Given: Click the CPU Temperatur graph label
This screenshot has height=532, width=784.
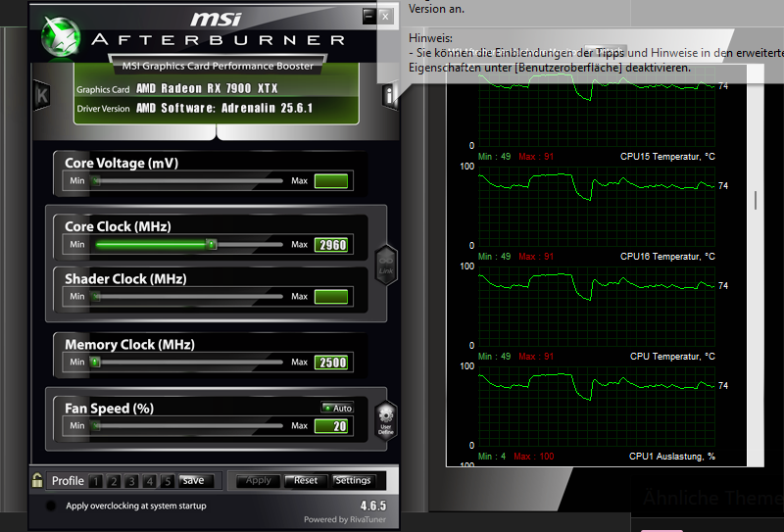Looking at the screenshot, I should pos(672,357).
